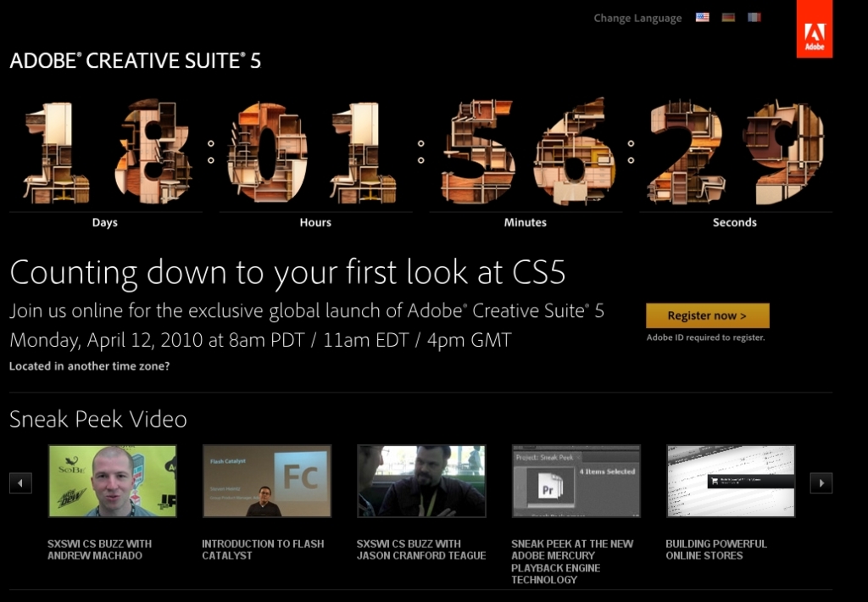Open the Mercury Playback Engine thumbnail

tap(576, 481)
